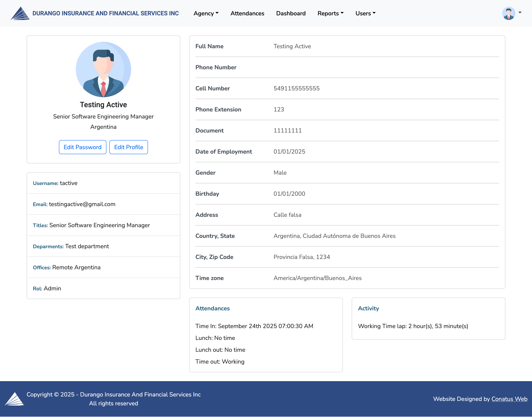Open the Dashboard nav item
This screenshot has height=417, width=532.
point(291,13)
